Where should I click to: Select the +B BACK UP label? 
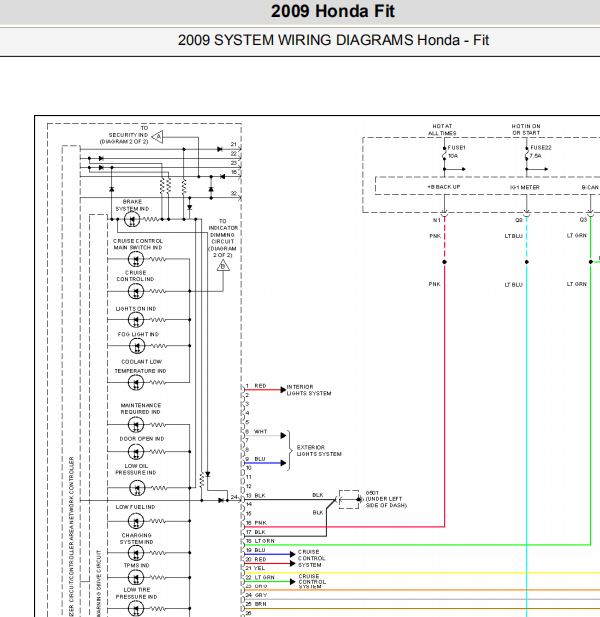(x=444, y=187)
